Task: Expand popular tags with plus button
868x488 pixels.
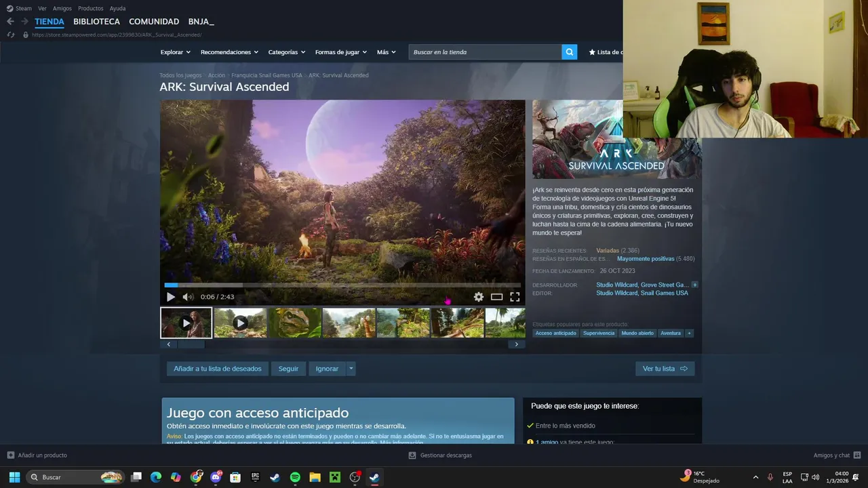Action: [x=689, y=333]
